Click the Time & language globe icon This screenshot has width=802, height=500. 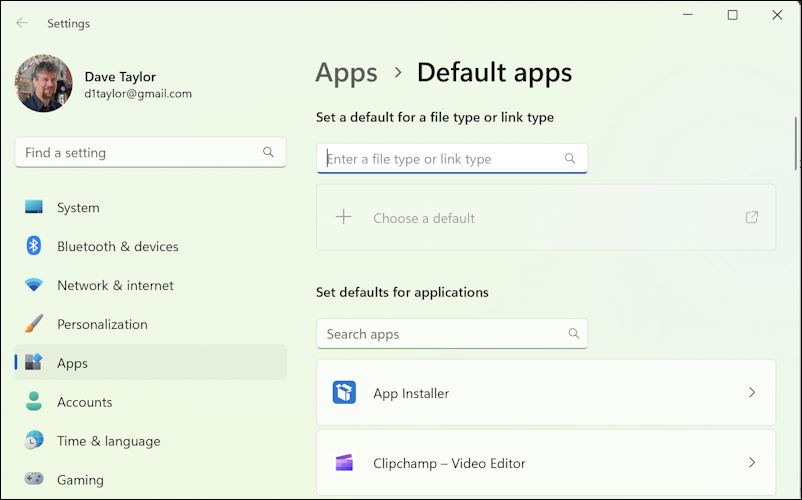pyautogui.click(x=34, y=441)
